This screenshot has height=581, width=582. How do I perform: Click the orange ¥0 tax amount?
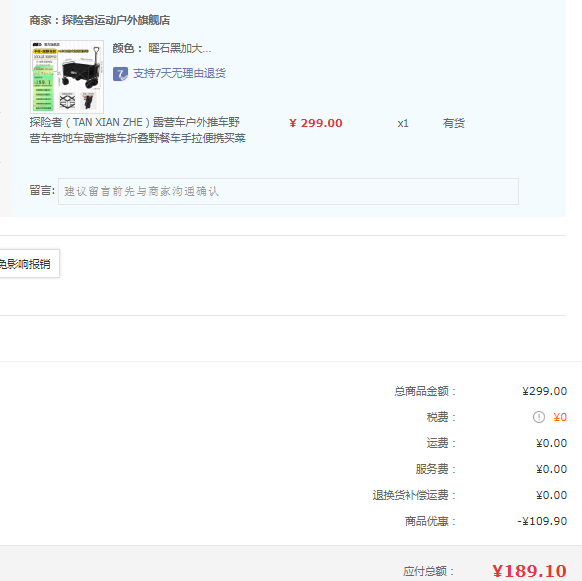tap(560, 417)
